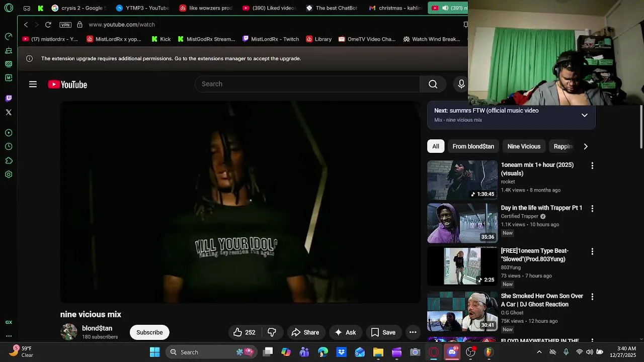
Task: Click the magnifier search button
Action: [x=433, y=84]
